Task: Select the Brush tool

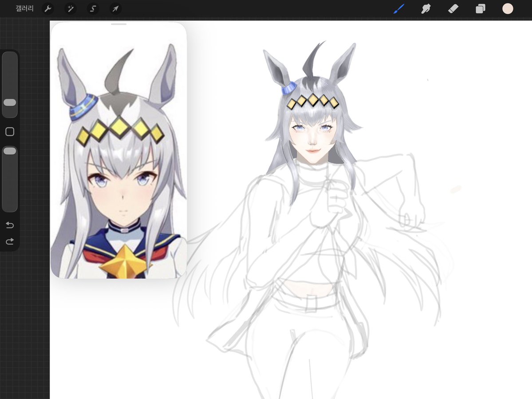Action: pos(399,9)
